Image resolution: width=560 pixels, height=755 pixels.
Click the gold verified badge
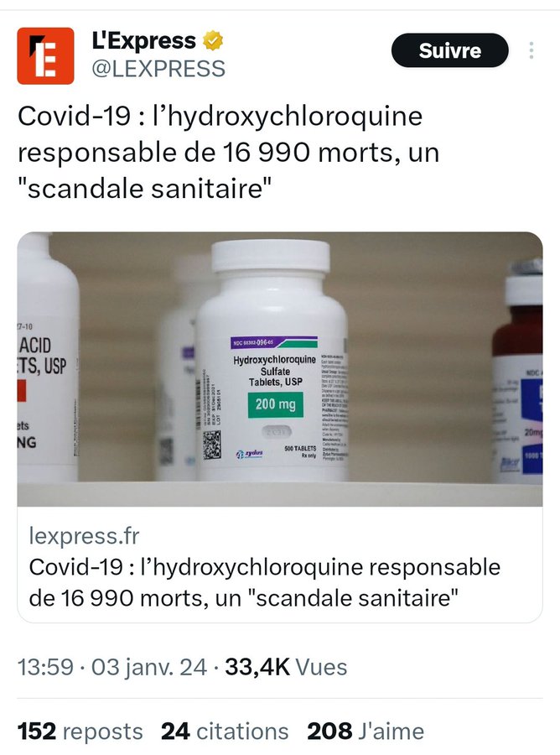coord(212,40)
